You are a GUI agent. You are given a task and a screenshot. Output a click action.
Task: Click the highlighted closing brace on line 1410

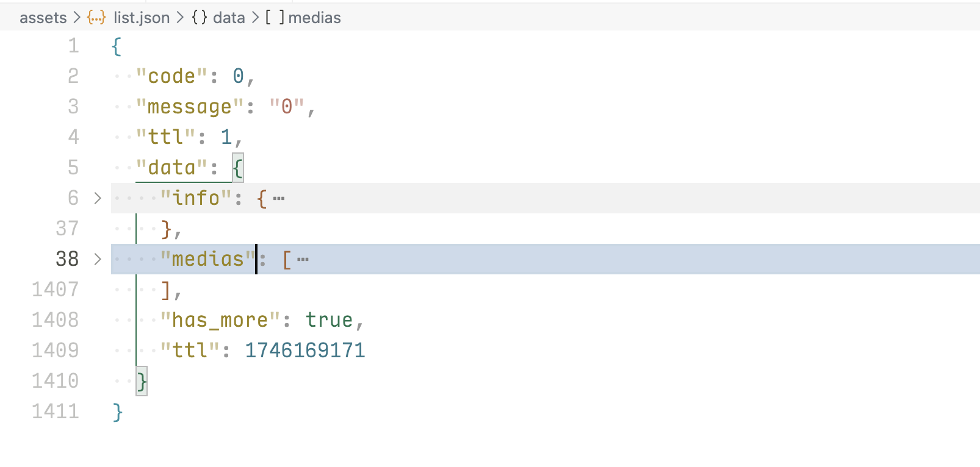[x=142, y=382]
